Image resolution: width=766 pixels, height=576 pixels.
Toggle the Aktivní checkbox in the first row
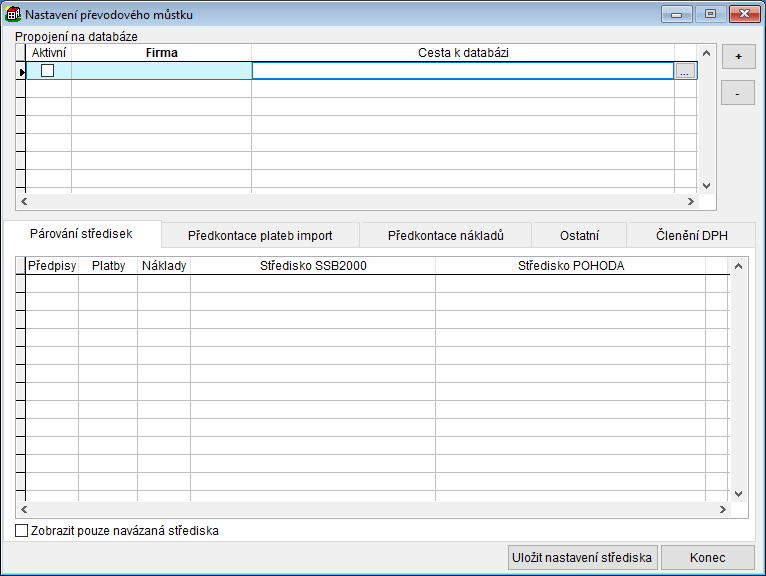coord(47,71)
